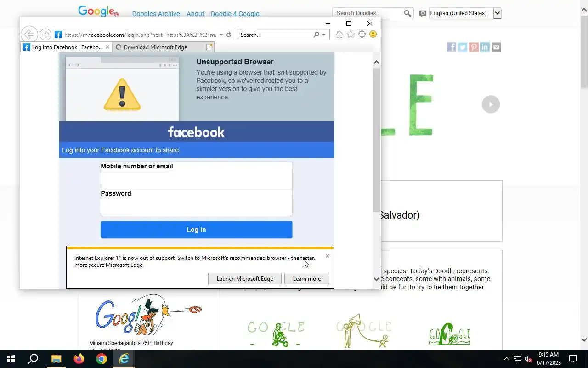
Task: Click the network tray icon
Action: pos(518,359)
